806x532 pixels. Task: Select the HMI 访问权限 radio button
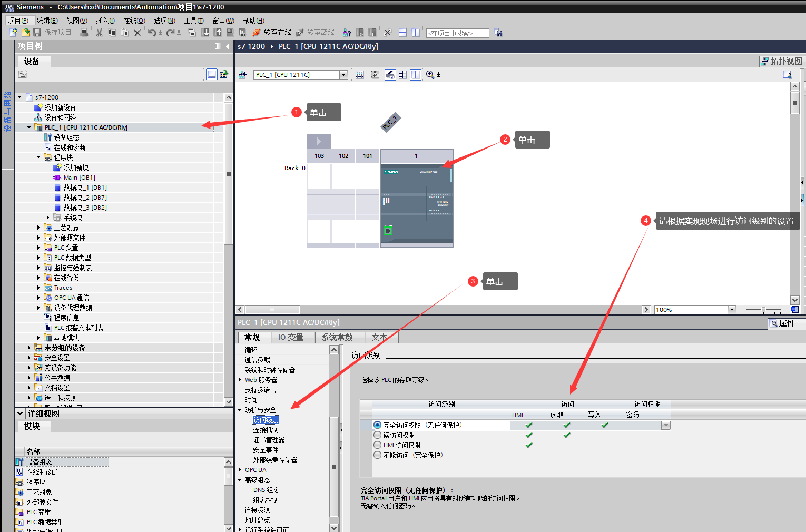[x=377, y=445]
